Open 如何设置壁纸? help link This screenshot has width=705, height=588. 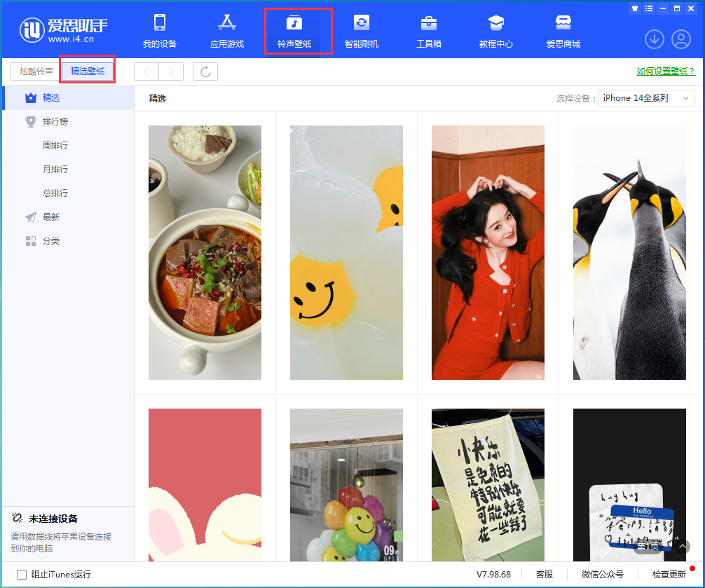(x=666, y=71)
